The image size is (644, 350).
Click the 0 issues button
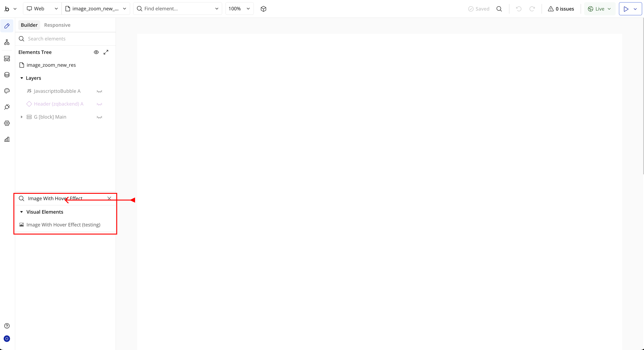click(x=561, y=9)
